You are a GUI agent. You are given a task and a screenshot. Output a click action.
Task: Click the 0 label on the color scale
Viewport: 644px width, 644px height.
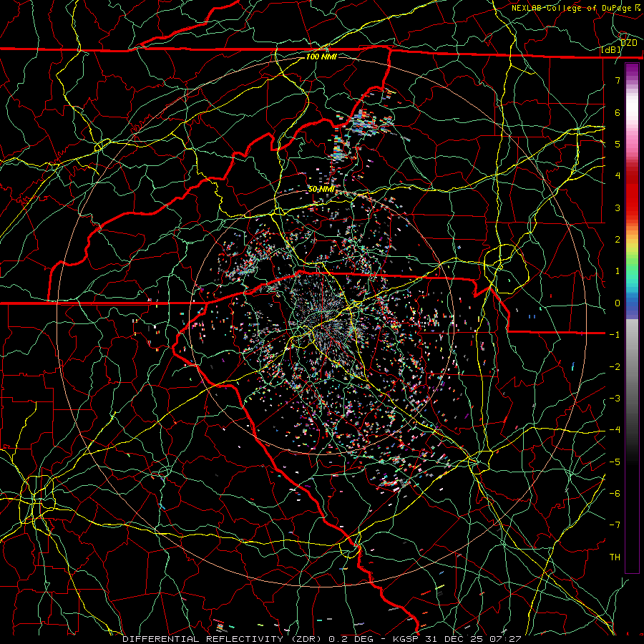(618, 303)
